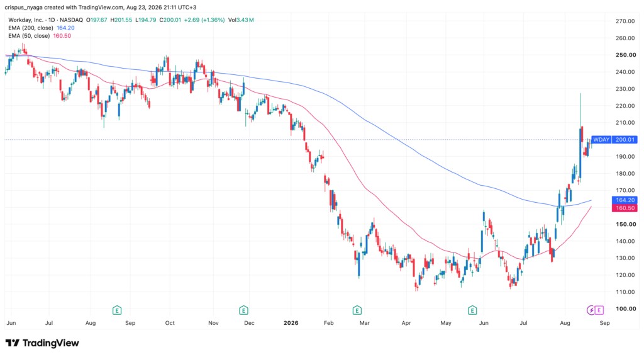Click the 160.50 value beside EMA 50 legend
This screenshot has height=357, width=644.
point(62,36)
